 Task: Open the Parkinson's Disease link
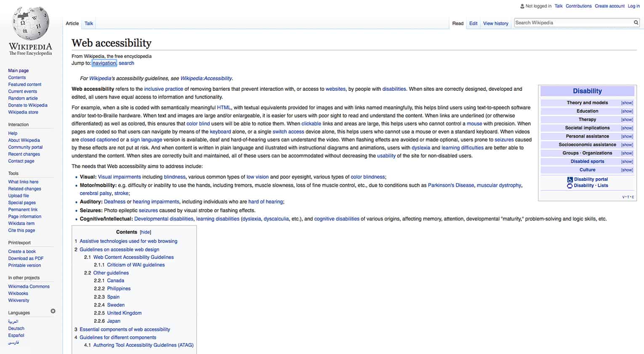tap(451, 185)
